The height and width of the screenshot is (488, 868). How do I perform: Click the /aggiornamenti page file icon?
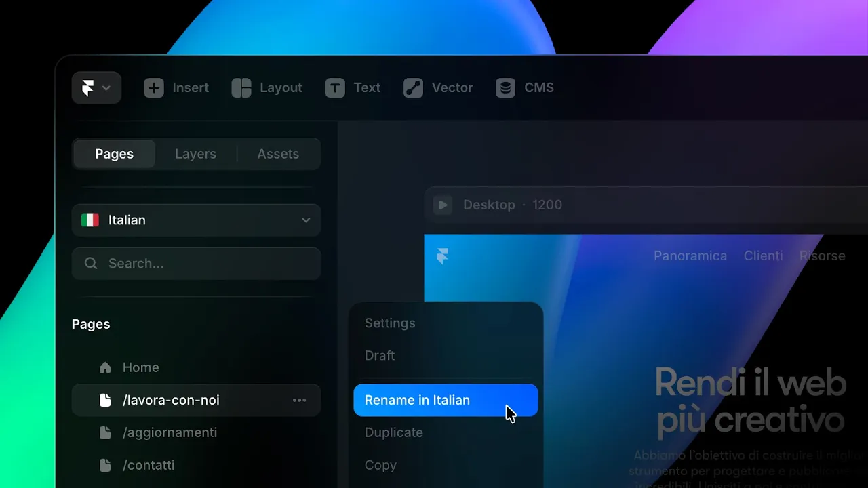[105, 432]
